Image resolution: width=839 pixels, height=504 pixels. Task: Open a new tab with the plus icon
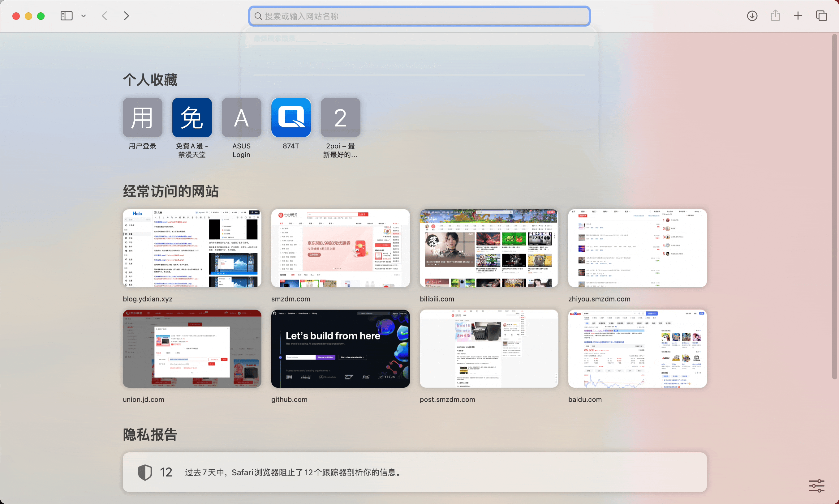click(798, 16)
